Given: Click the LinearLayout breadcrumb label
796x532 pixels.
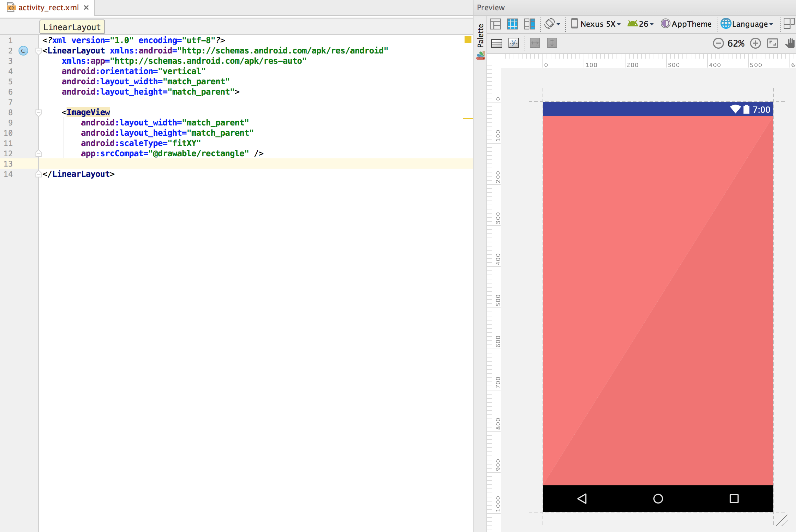Looking at the screenshot, I should click(71, 26).
